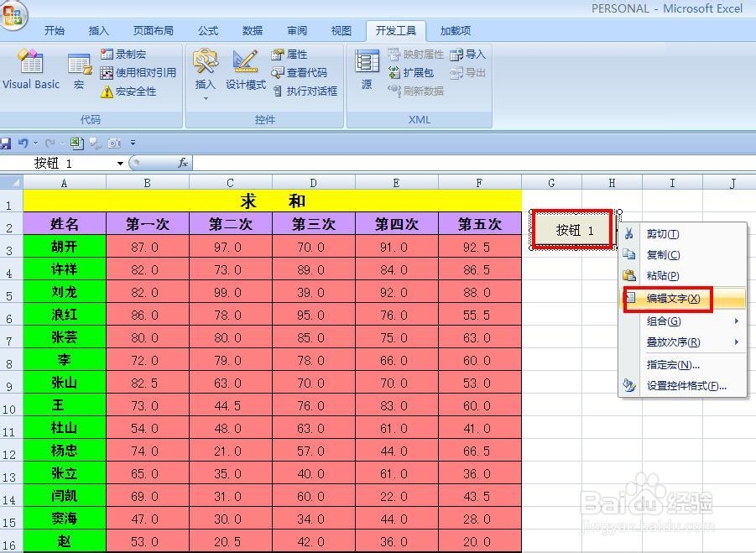Screen dimensions: 756x553
Task: Click the 按钮 1 form button
Action: point(573,229)
